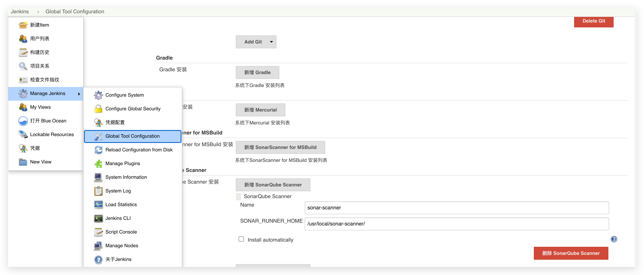
Task: Expand the Manage Jenkins submenu arrow
Action: [79, 94]
